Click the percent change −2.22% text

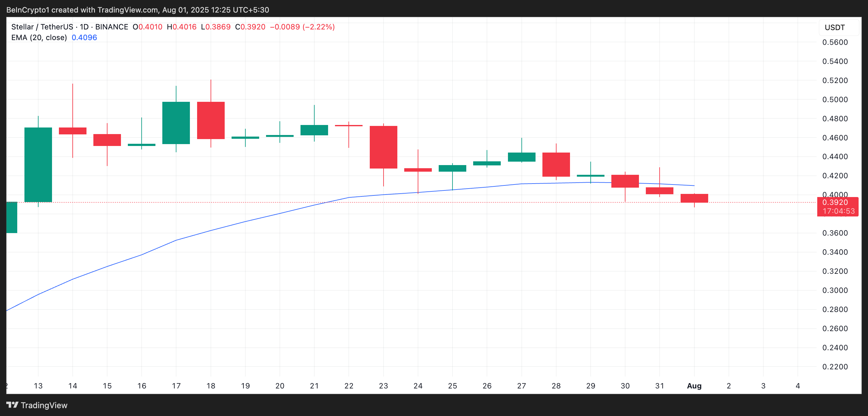318,27
